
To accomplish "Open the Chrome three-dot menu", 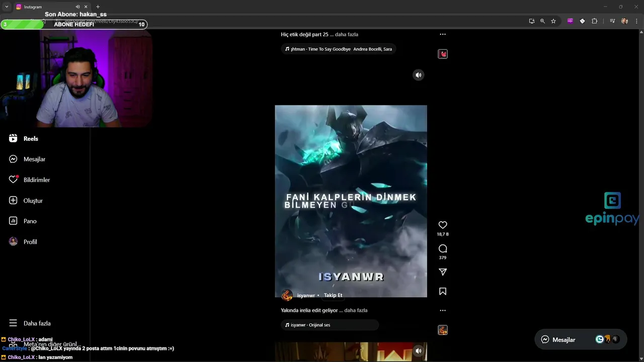I will (x=636, y=21).
